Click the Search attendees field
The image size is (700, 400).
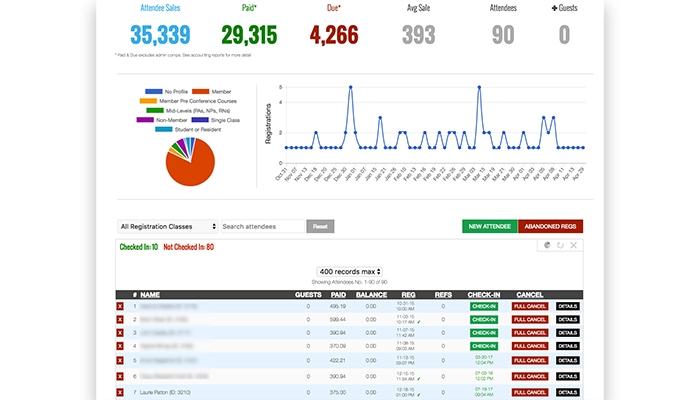(263, 226)
